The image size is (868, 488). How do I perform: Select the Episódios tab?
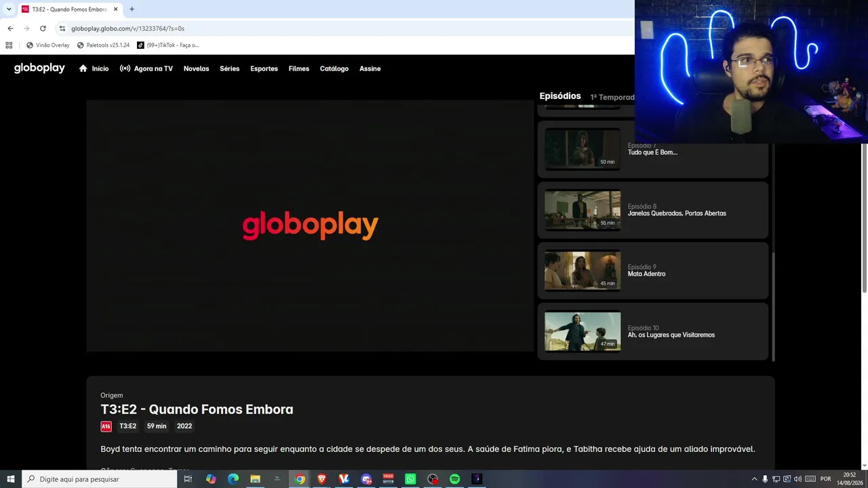click(560, 96)
